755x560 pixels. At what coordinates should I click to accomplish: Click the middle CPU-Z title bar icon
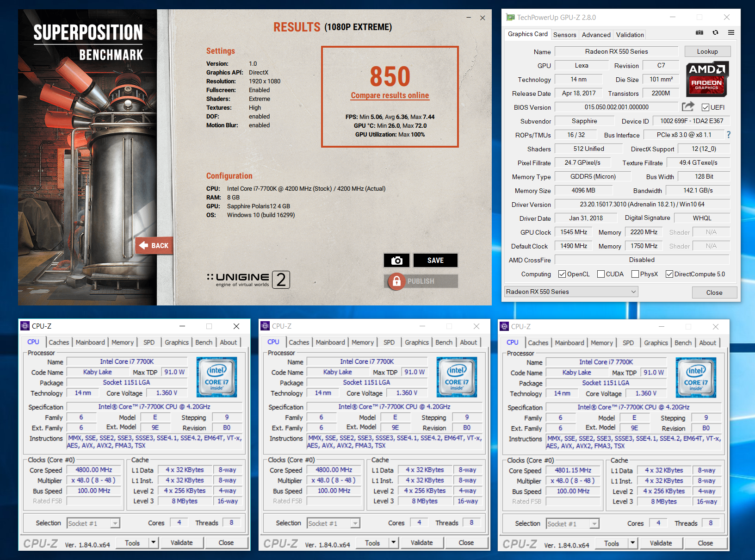pyautogui.click(x=265, y=326)
